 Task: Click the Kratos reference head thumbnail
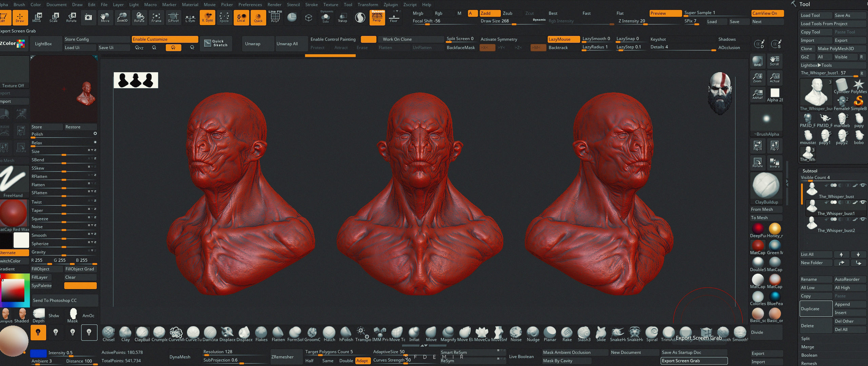(720, 93)
